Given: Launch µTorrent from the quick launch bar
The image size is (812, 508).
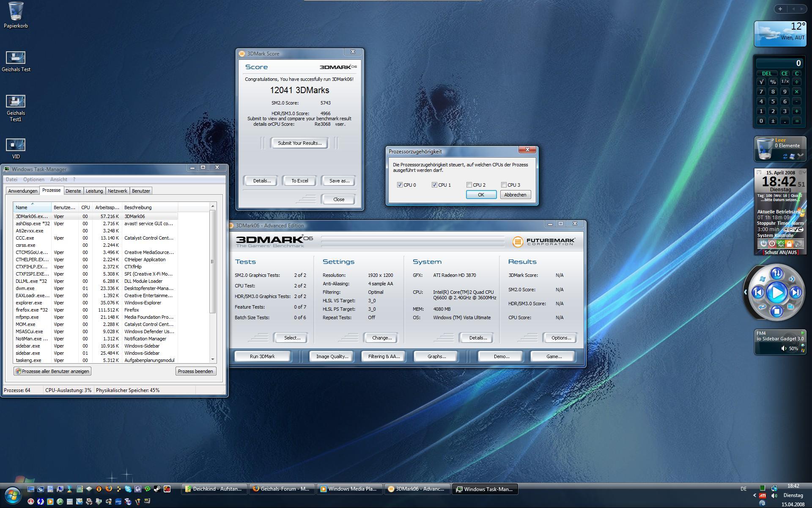Looking at the screenshot, I should (60, 502).
